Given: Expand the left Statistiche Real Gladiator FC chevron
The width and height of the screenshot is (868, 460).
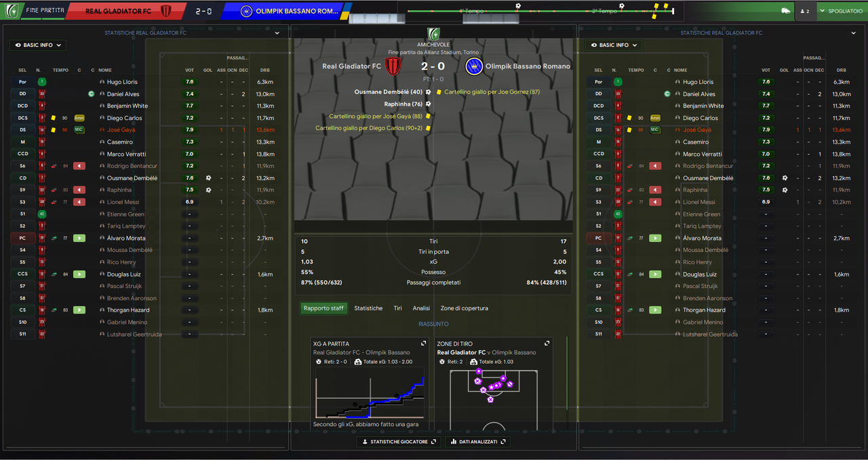Looking at the screenshot, I should pyautogui.click(x=277, y=33).
